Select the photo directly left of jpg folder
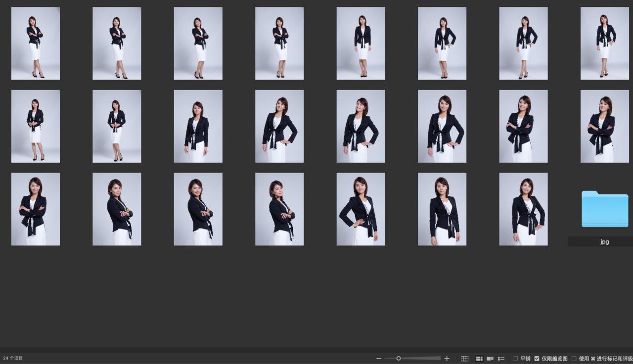 (x=523, y=209)
